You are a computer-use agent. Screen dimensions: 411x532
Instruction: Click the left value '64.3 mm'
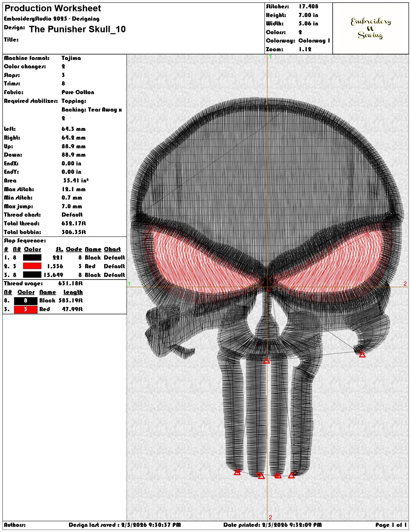tap(73, 129)
